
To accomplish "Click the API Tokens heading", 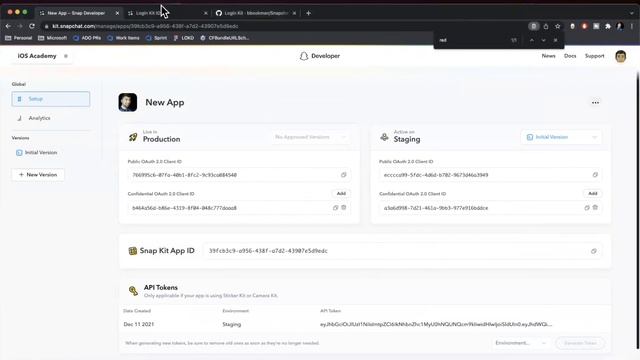I will coord(161,287).
